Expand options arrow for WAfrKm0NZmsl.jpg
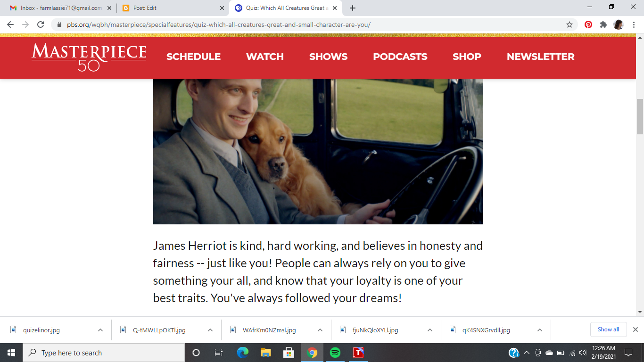Viewport: 644px width, 362px height. [320, 330]
